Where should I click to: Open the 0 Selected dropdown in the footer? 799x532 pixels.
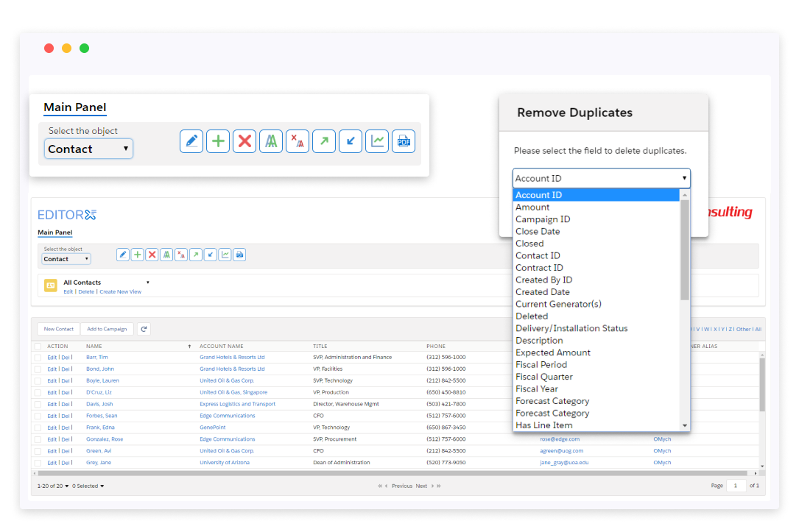(88, 486)
